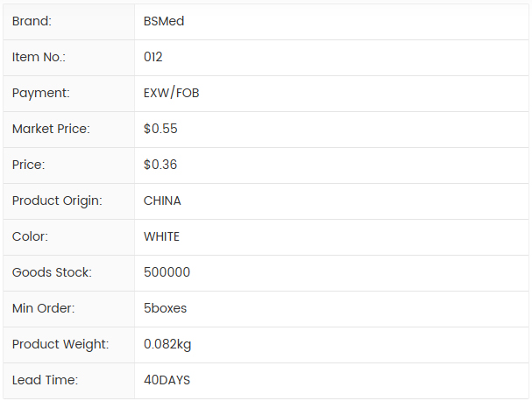Click the Product Origin label
Viewport: 532px width, 401px height.
point(57,200)
